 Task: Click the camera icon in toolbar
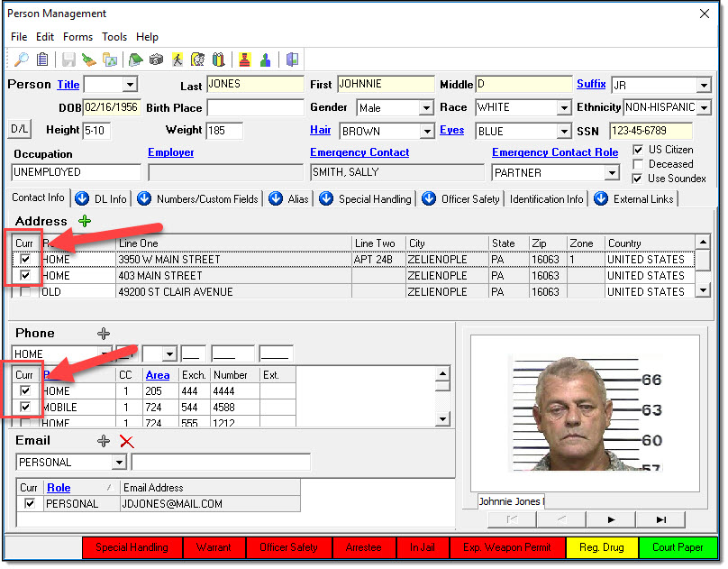[155, 60]
